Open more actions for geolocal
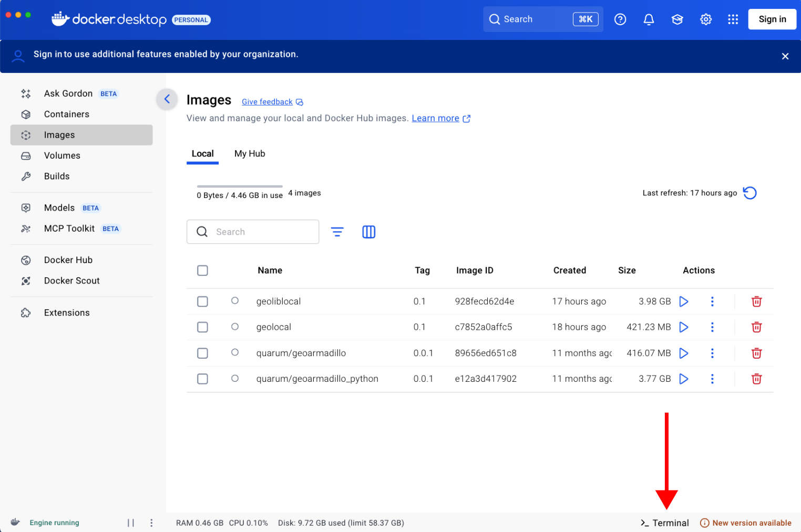This screenshot has width=801, height=532. 712,327
